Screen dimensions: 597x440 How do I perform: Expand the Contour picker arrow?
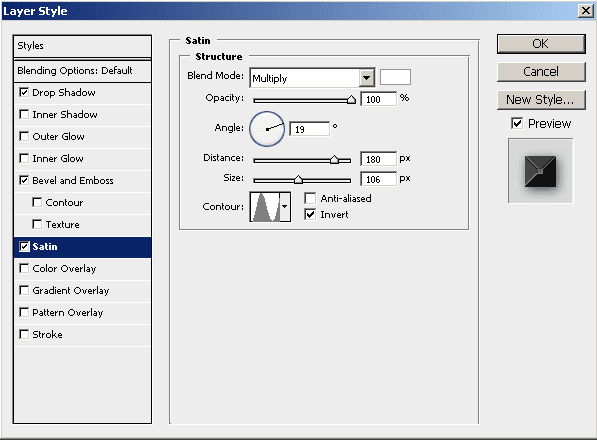(x=285, y=207)
